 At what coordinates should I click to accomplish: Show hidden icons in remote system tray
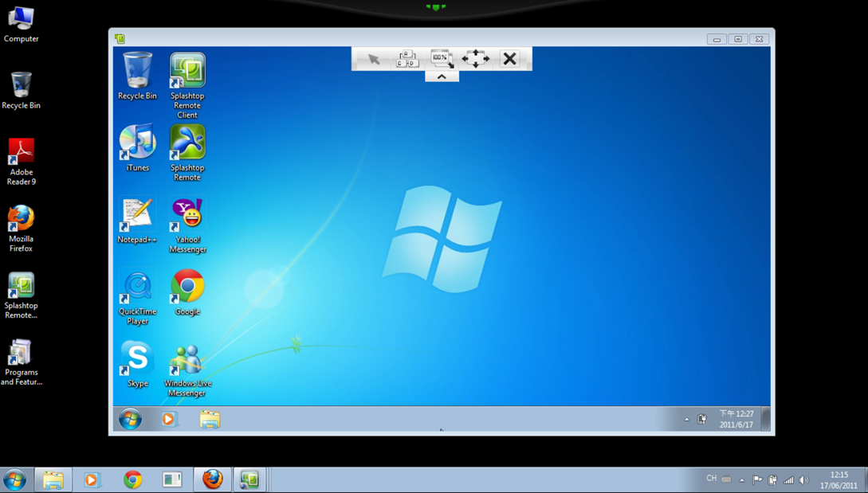(686, 420)
